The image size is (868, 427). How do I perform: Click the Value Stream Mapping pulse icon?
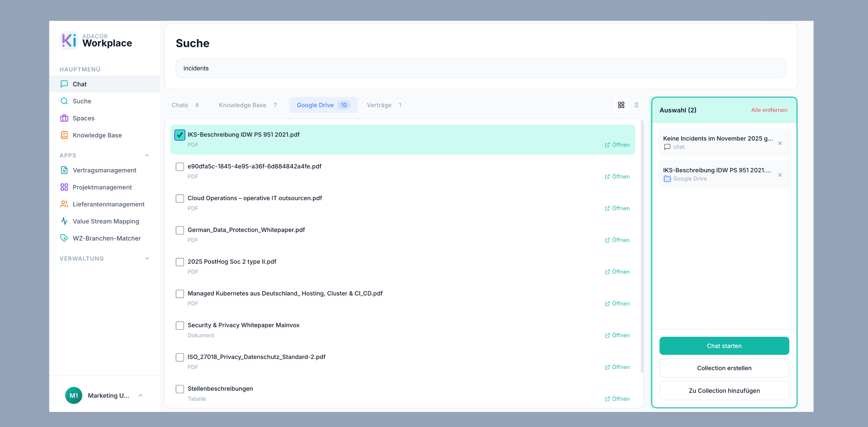click(64, 221)
